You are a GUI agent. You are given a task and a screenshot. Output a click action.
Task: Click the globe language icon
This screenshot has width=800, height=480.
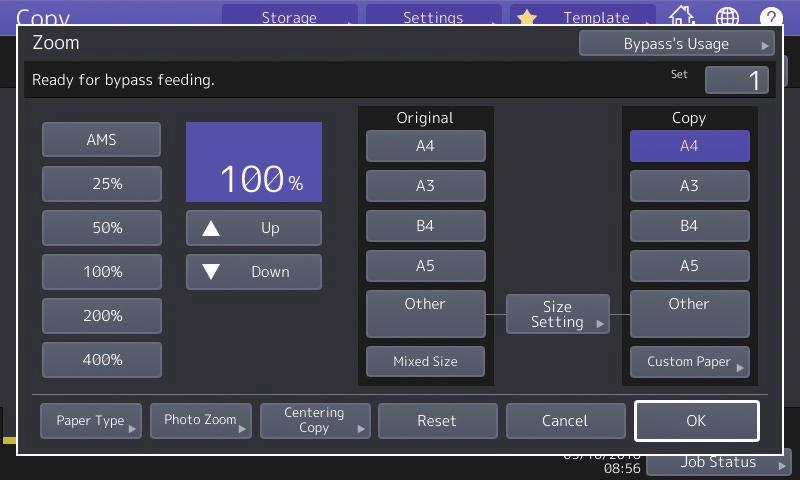point(728,16)
